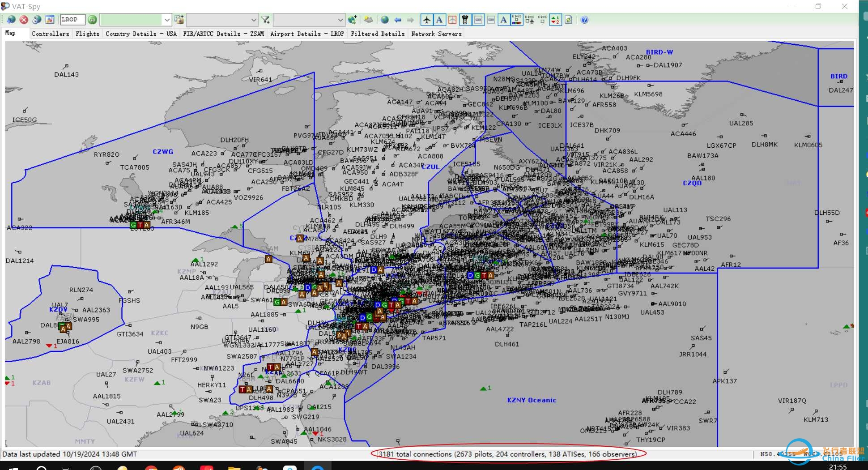The image size is (868, 470).
Task: Click the globe map view icon
Action: [385, 20]
